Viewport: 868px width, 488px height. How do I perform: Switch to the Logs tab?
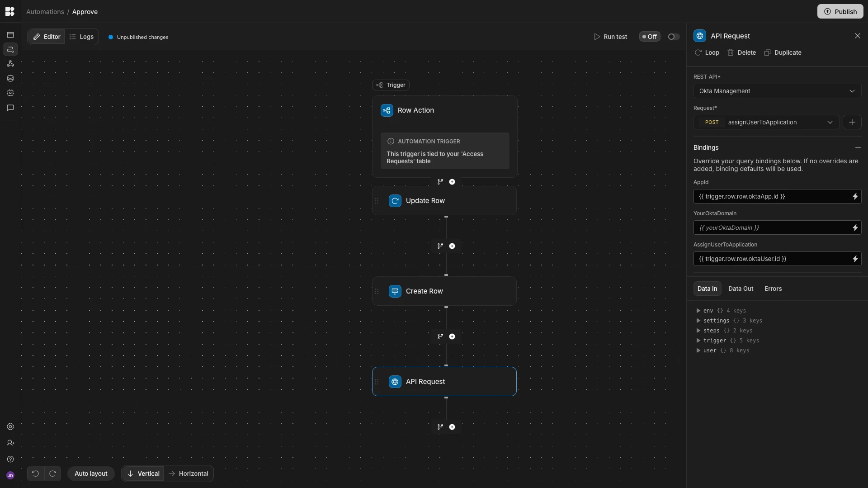point(81,37)
